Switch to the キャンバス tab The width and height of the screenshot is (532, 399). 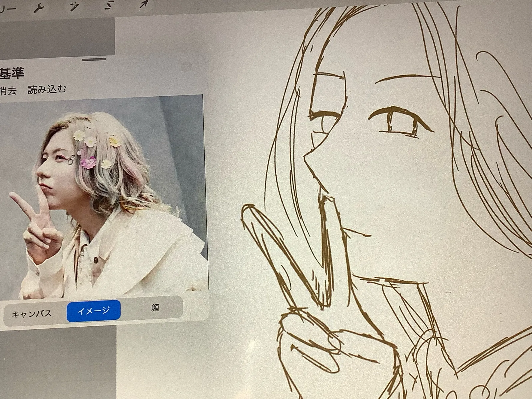(x=32, y=314)
